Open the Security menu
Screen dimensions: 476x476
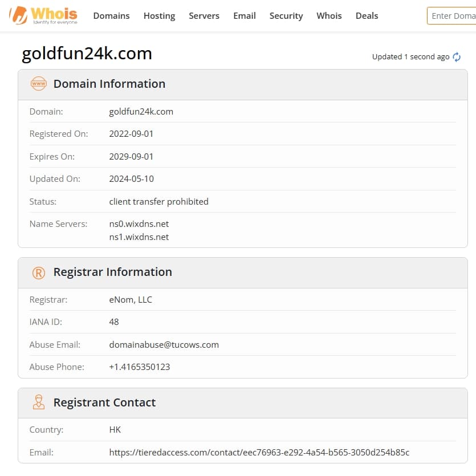[286, 16]
